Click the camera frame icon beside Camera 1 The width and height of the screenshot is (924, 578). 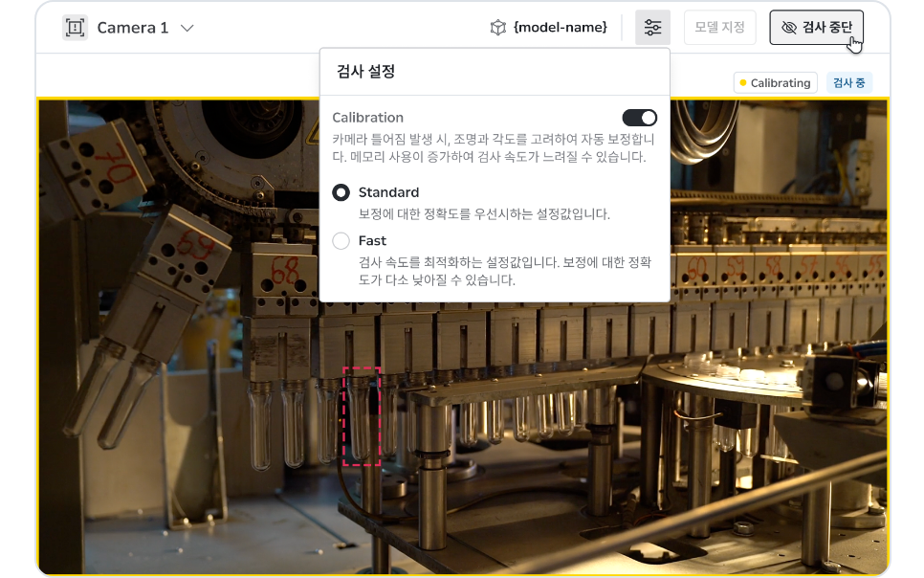coord(75,28)
